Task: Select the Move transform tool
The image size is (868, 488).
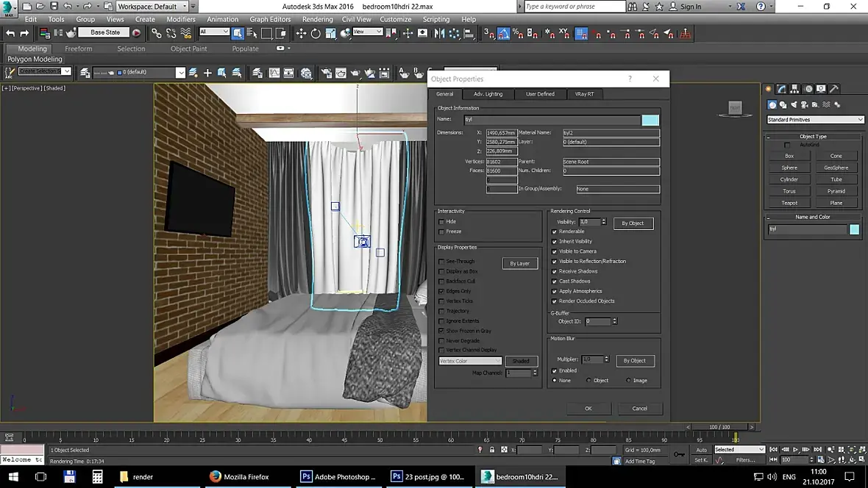Action: coord(301,33)
